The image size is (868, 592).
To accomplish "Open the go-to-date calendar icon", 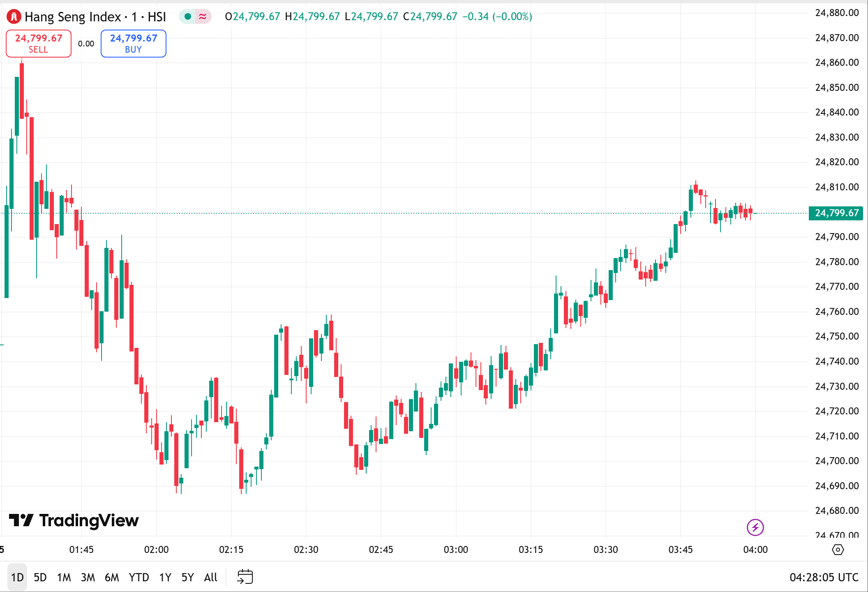I will coord(245,577).
